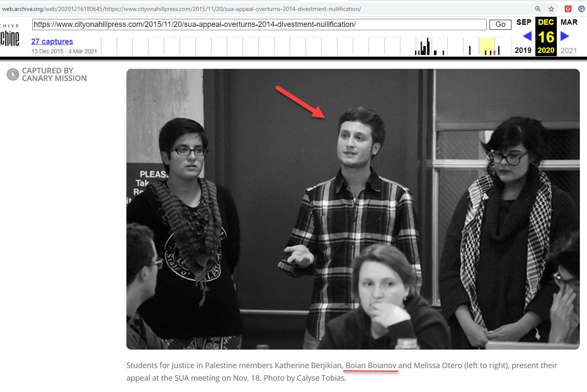The image size is (587, 392).
Task: Click the large day number 16
Action: 546,37
